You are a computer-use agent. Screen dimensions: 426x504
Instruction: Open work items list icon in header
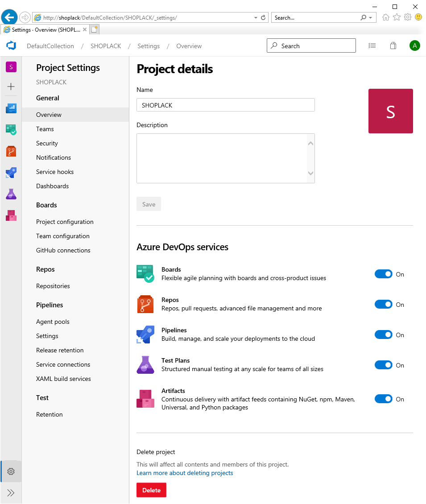tap(372, 45)
